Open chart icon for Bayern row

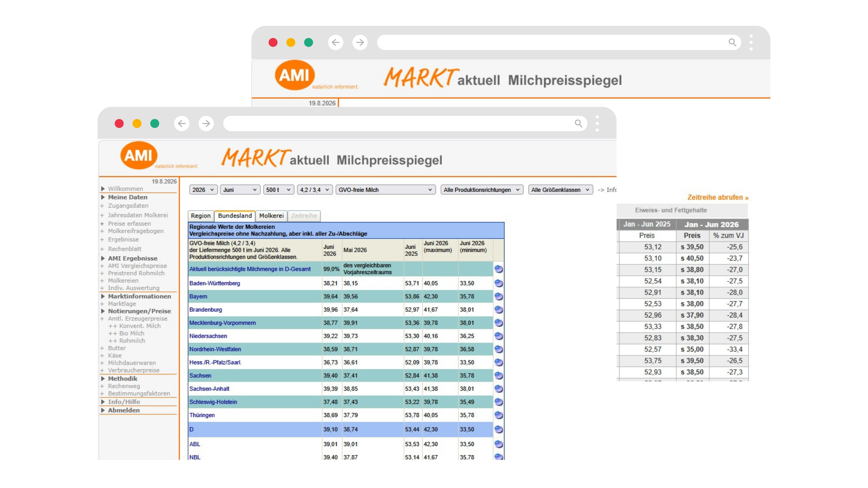tap(498, 296)
